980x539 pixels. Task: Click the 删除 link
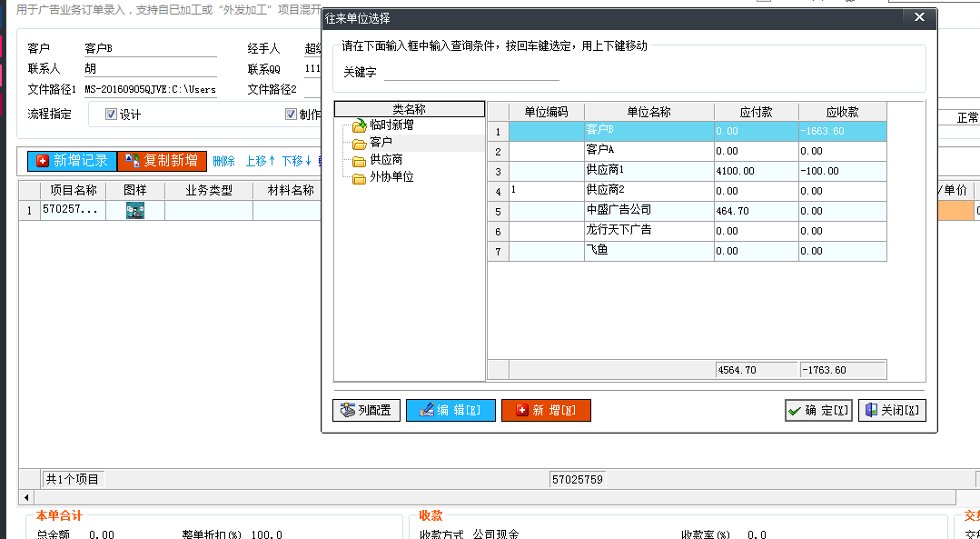(x=223, y=161)
